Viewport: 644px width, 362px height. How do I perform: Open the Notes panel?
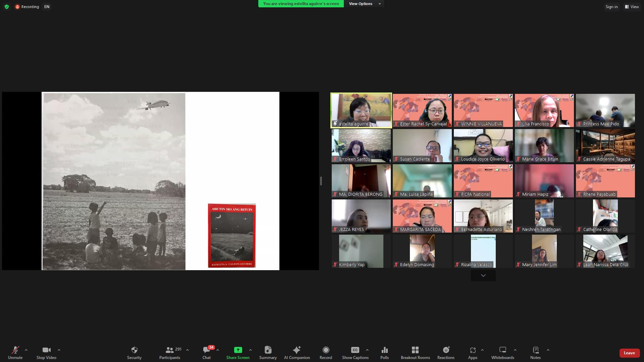(x=535, y=353)
